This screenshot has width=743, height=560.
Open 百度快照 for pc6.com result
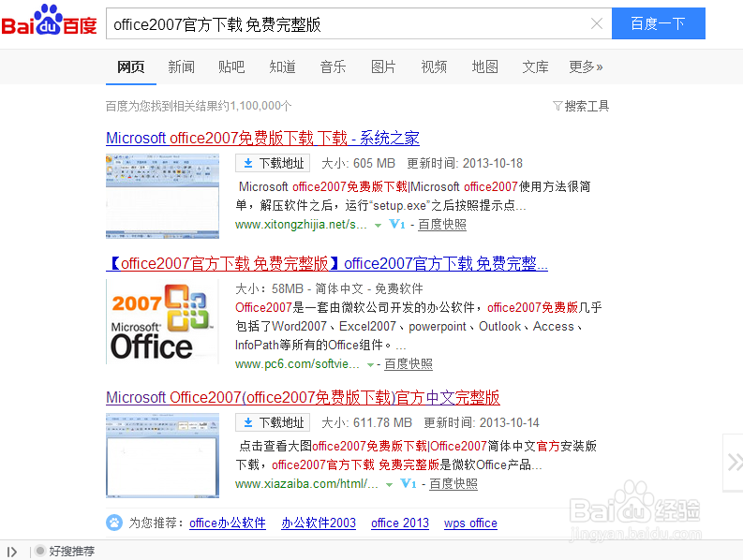pos(409,364)
